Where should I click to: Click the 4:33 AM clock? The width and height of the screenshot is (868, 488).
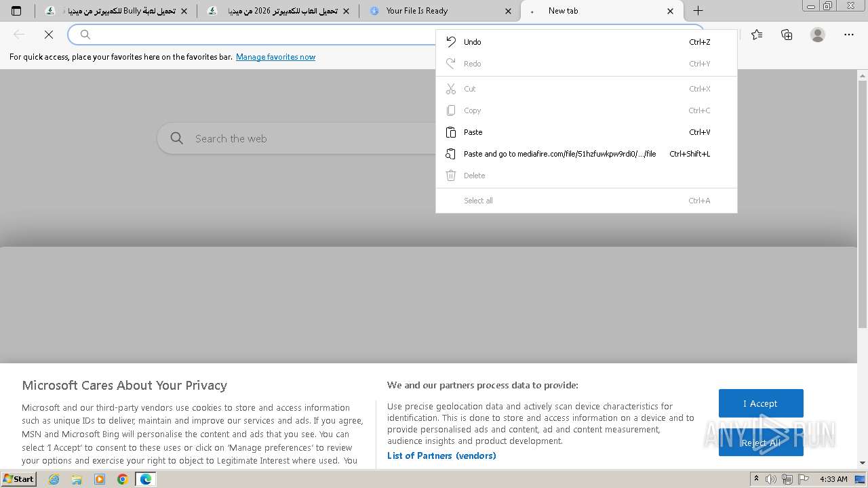(833, 479)
